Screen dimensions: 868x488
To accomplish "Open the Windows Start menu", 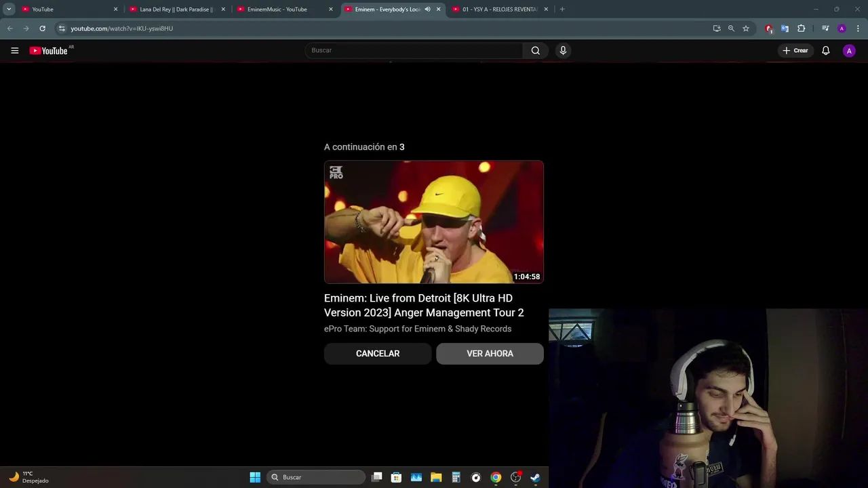I will pos(255,477).
